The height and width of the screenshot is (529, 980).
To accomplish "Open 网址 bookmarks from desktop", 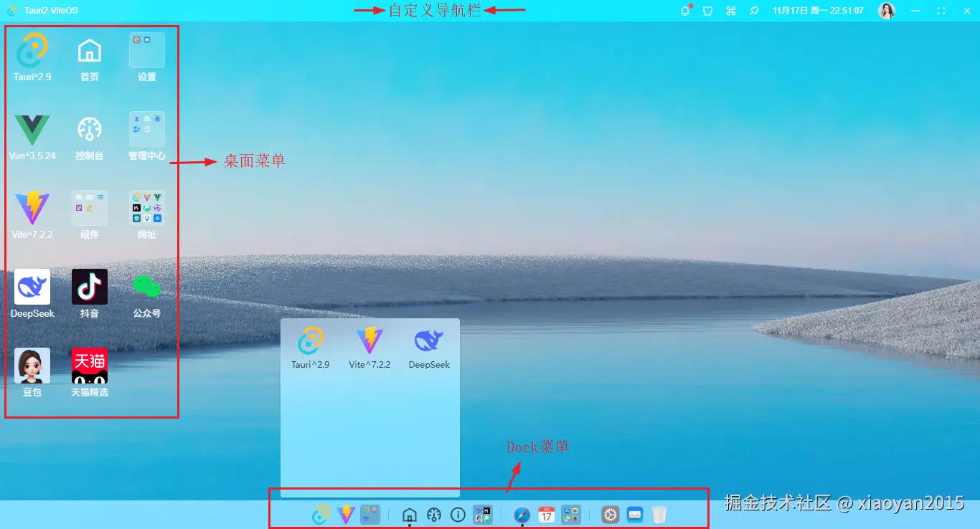I will [x=146, y=209].
